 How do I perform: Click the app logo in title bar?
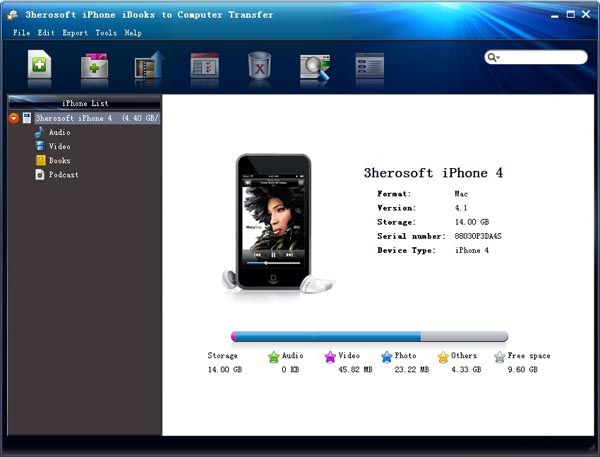(x=13, y=15)
